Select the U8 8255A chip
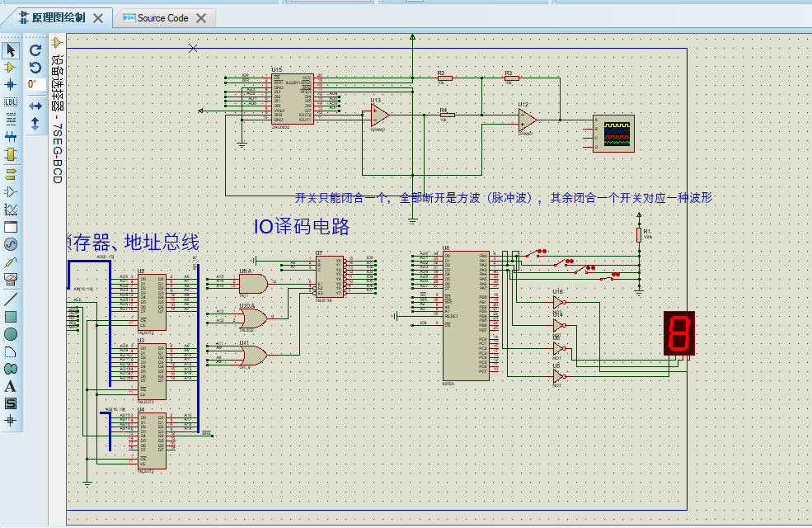 pyautogui.click(x=466, y=316)
